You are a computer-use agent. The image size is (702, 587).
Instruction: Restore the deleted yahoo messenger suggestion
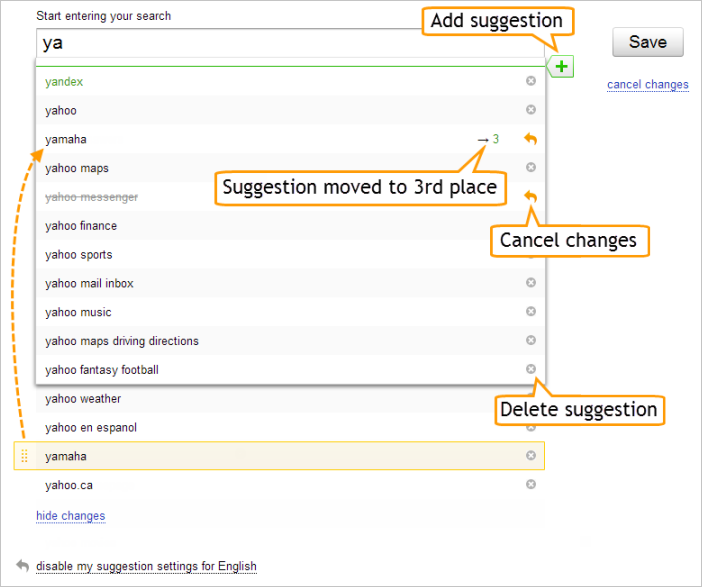point(531,196)
